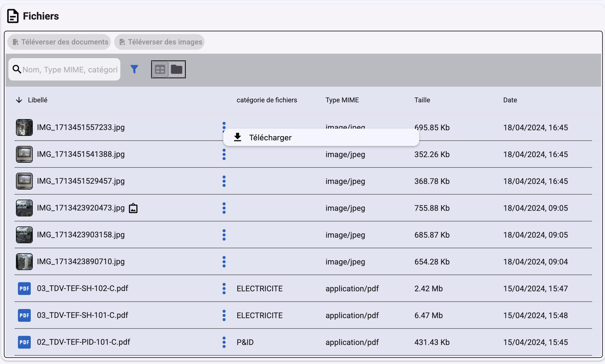Open options menu for IMG_1713451529457.jpg
The image size is (605, 364).
(x=224, y=181)
